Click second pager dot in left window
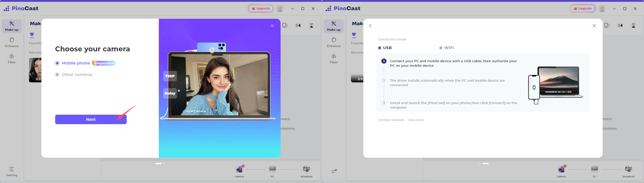The height and width of the screenshot is (183, 644). (x=164, y=164)
